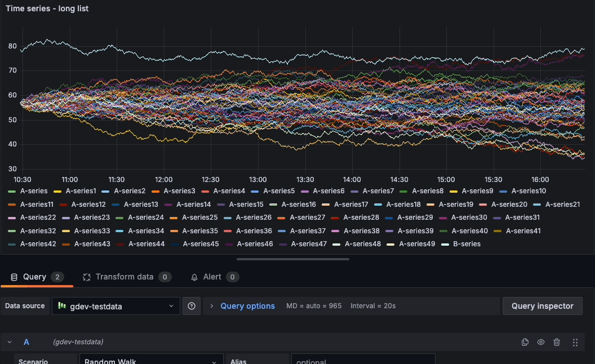Switch to the Transform data tab

pyautogui.click(x=124, y=277)
